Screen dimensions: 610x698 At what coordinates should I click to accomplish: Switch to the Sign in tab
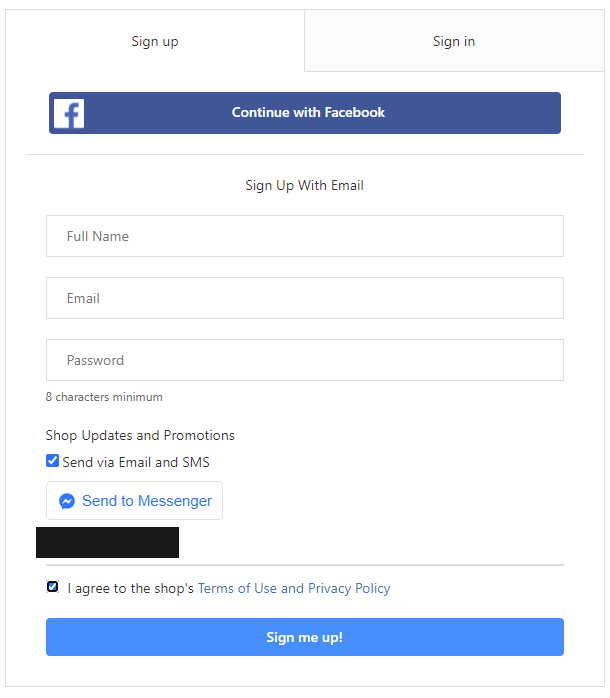coord(454,41)
